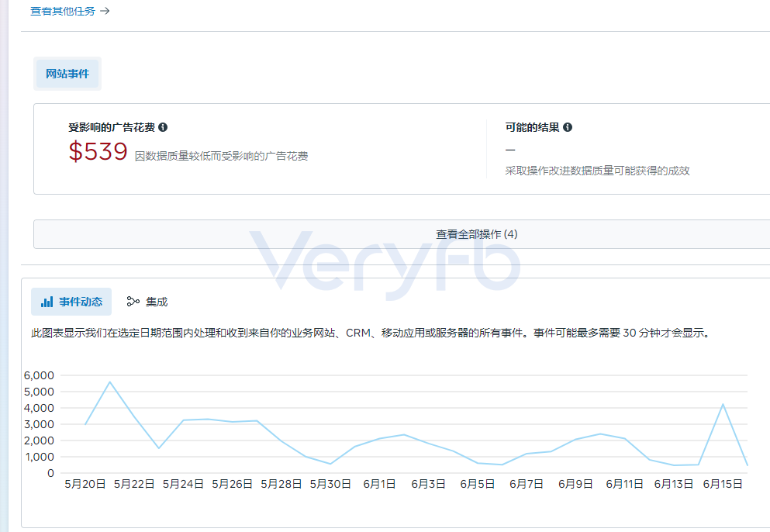
Task: Click the 6月1日 date label
Action: [380, 485]
